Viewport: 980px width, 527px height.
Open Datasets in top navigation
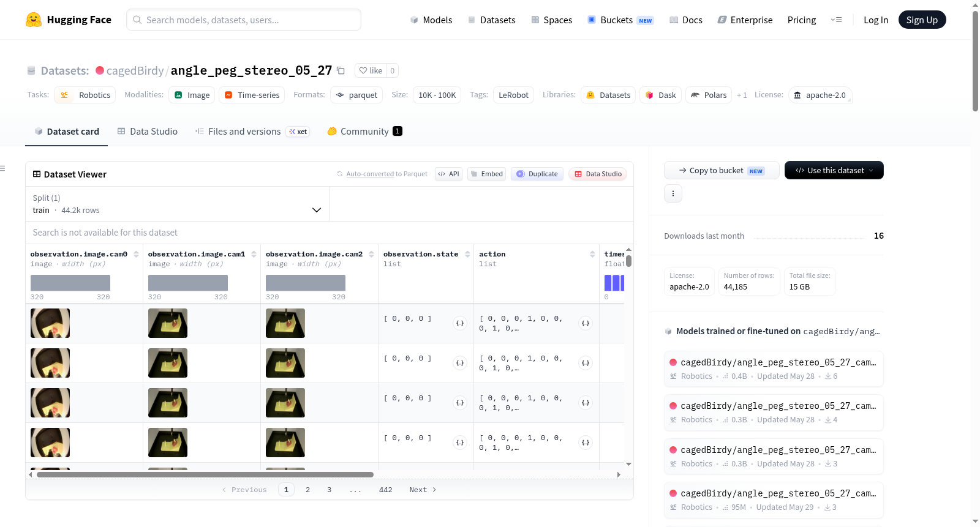(x=491, y=20)
